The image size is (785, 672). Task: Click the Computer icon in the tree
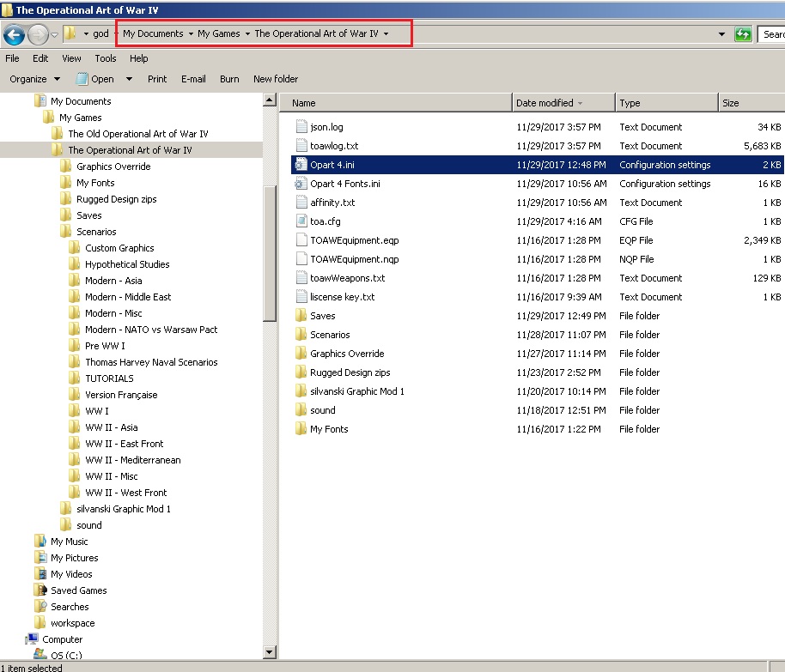click(32, 639)
